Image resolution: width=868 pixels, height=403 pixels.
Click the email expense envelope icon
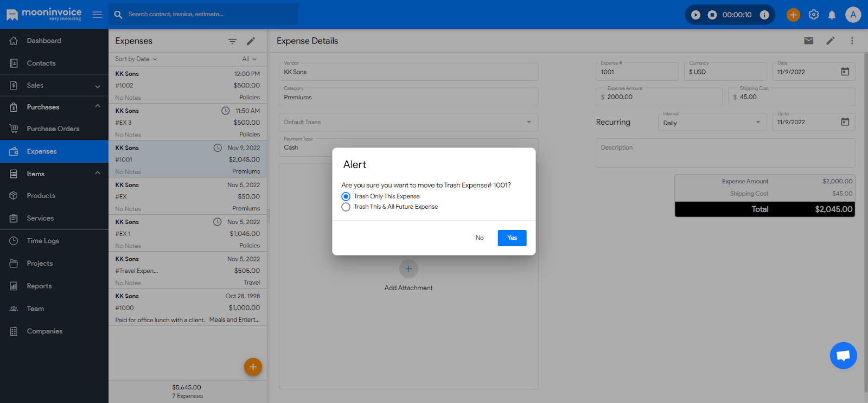[x=808, y=41]
